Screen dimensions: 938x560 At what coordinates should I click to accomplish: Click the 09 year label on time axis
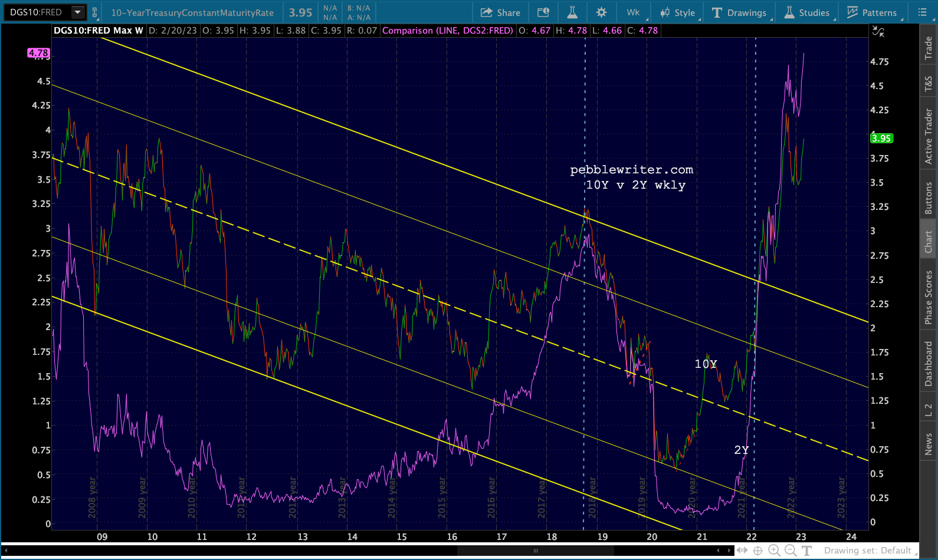(x=102, y=537)
